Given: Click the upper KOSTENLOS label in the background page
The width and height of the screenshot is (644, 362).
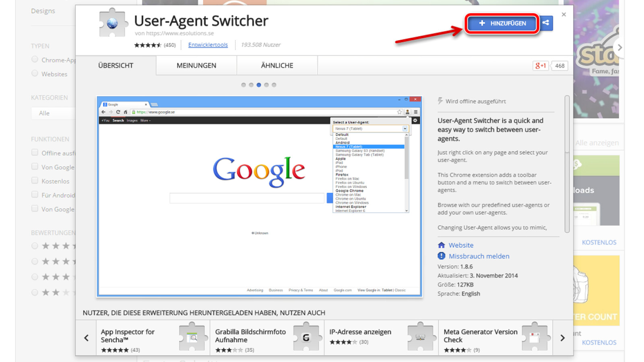Looking at the screenshot, I should point(599,242).
